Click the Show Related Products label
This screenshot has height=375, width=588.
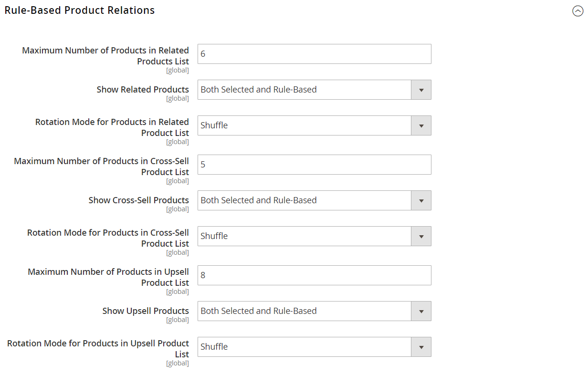(x=143, y=90)
